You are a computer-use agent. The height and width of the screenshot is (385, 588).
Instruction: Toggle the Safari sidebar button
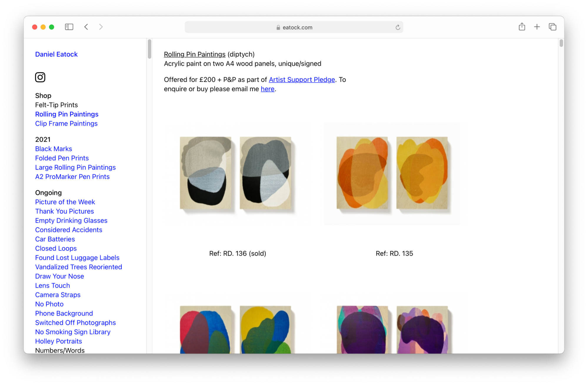coord(69,27)
